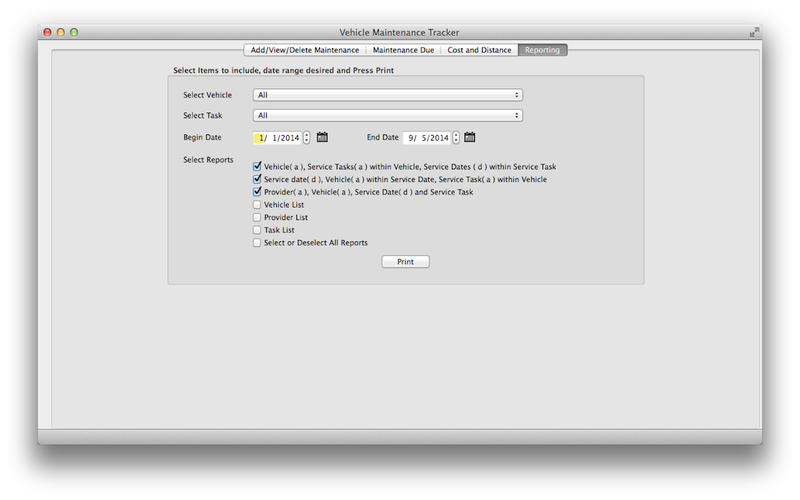
Task: Toggle the Vehicle, Service Tasks within Vehicle report checkbox
Action: (257, 166)
